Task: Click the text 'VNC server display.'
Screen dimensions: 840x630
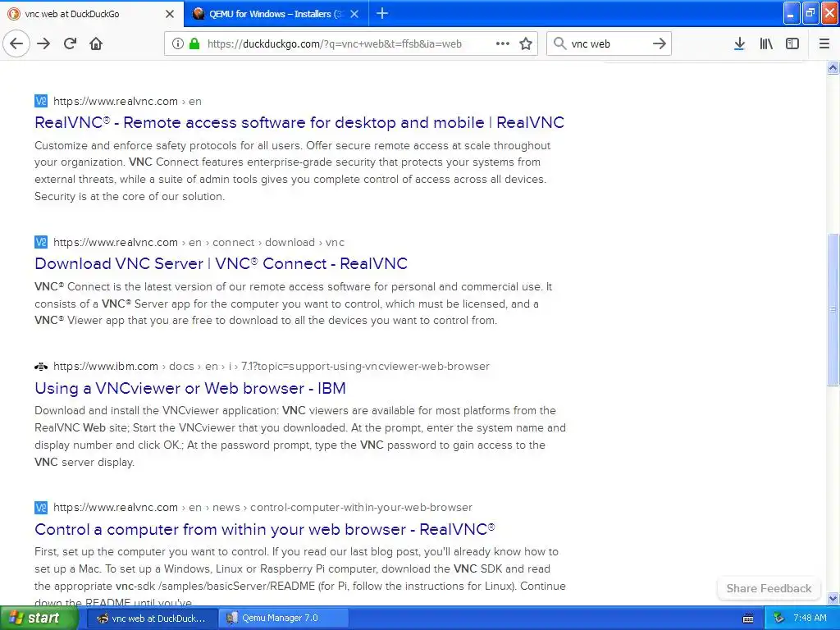Action: (x=84, y=463)
